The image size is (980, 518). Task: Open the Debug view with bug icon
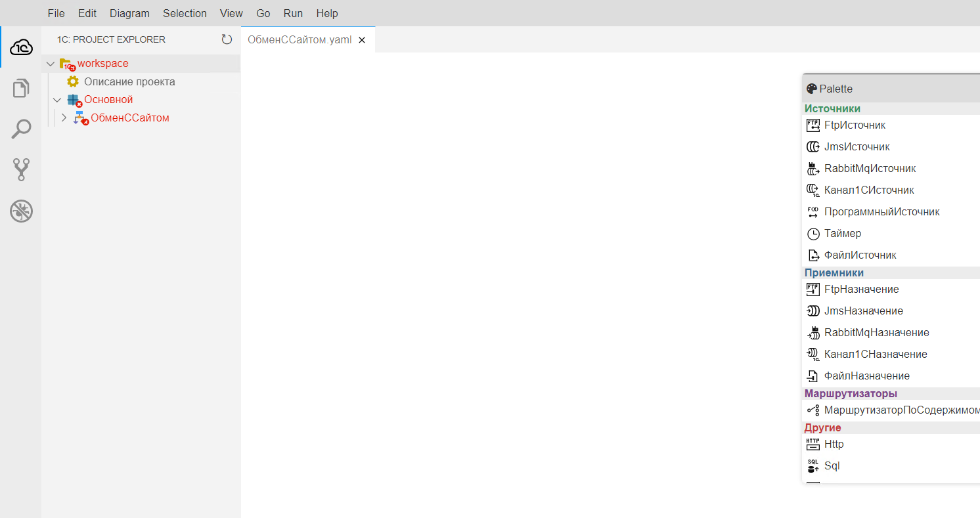21,211
